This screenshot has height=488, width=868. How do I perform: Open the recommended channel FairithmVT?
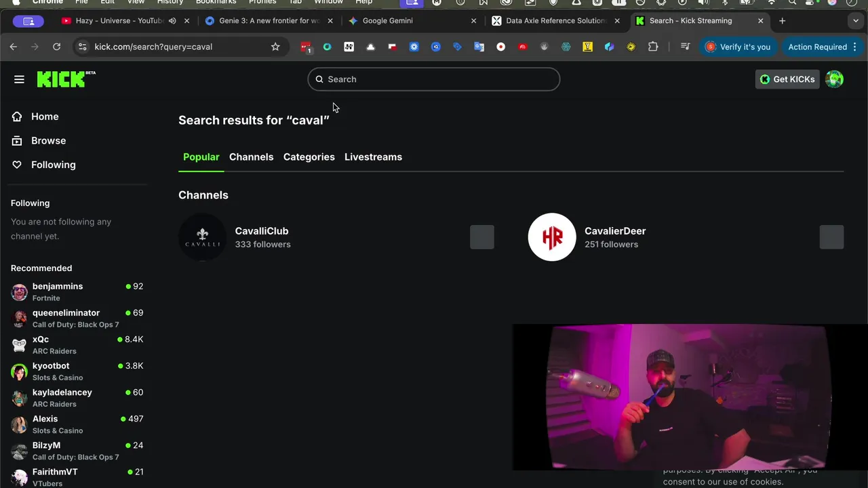(x=77, y=477)
